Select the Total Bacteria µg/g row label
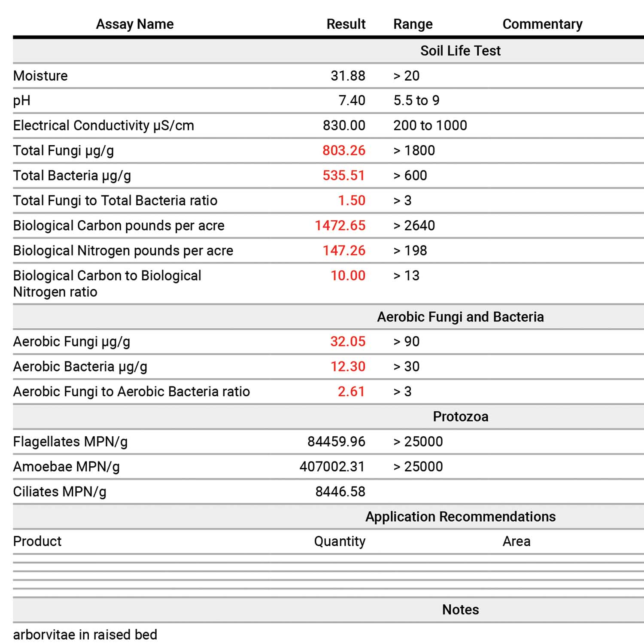 click(x=72, y=176)
